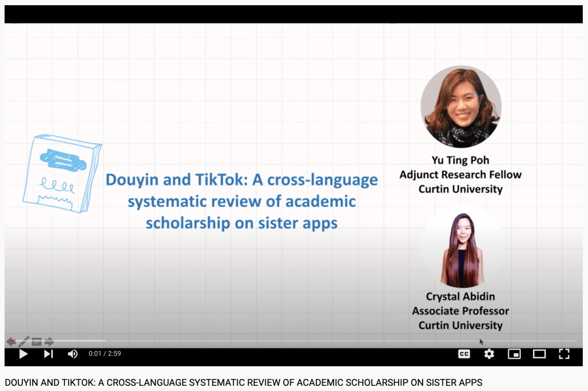Viewport: 588px width, 391px height.
Task: Open the video settings gear
Action: tap(489, 354)
